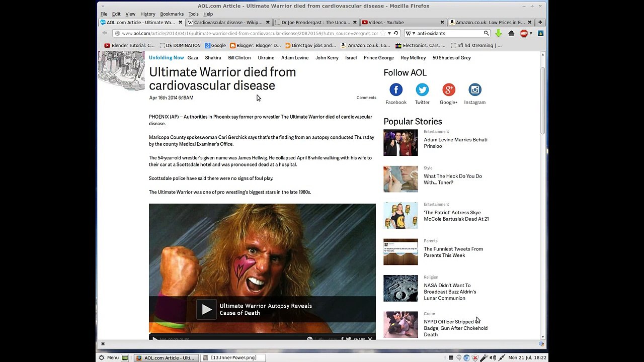Click the Bill Clinton trending topic
644x362 pixels.
[x=239, y=58]
